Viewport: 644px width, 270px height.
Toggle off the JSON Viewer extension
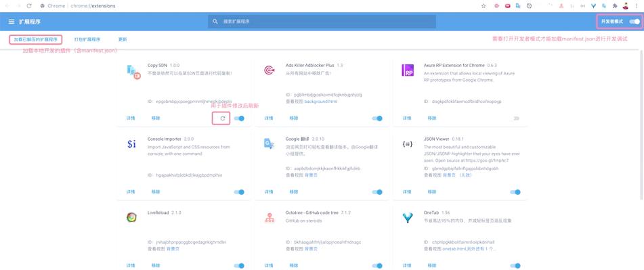[515, 192]
